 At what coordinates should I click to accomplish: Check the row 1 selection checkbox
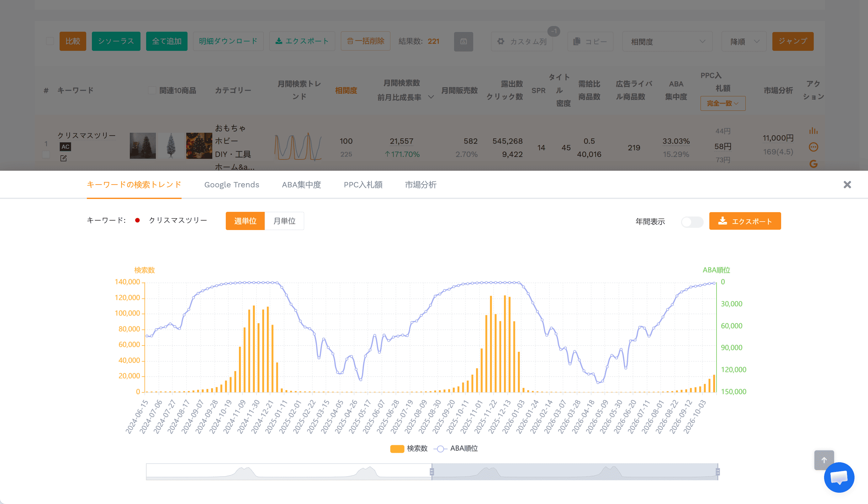46,154
